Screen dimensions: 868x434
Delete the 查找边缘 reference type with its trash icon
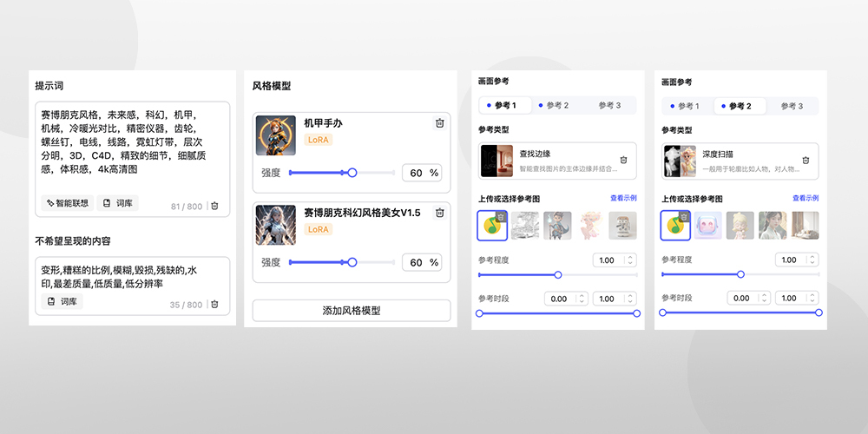coord(623,160)
